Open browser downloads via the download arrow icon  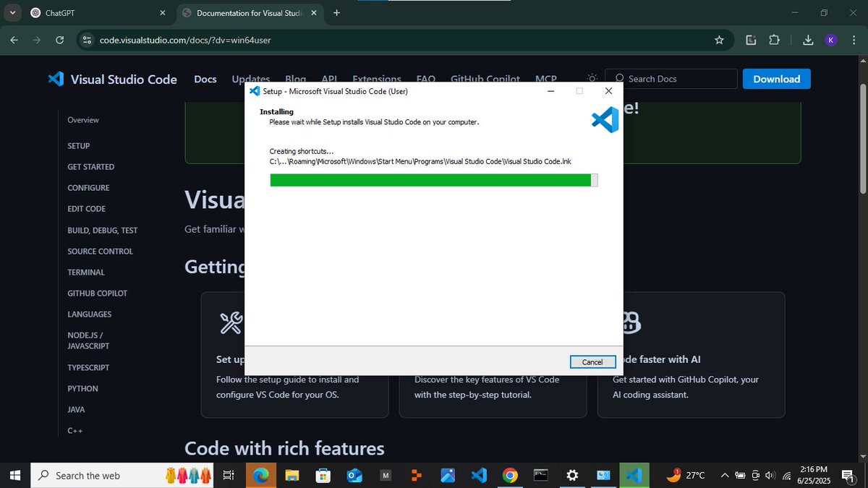click(x=808, y=40)
